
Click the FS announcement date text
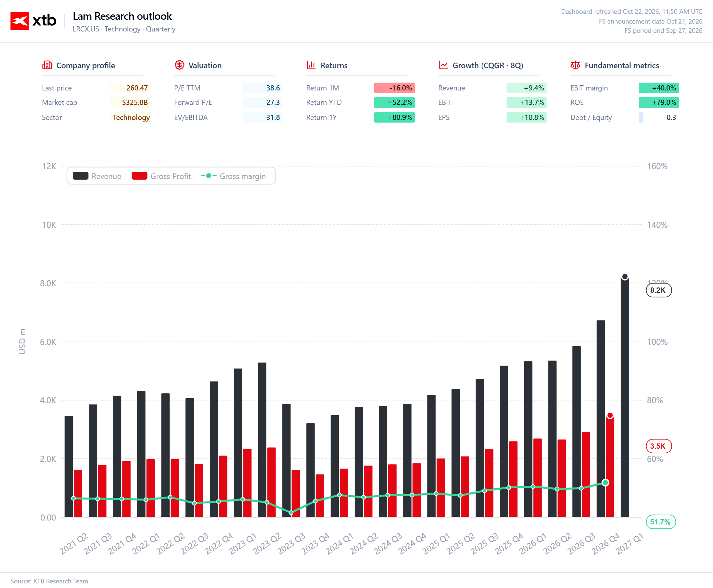650,21
